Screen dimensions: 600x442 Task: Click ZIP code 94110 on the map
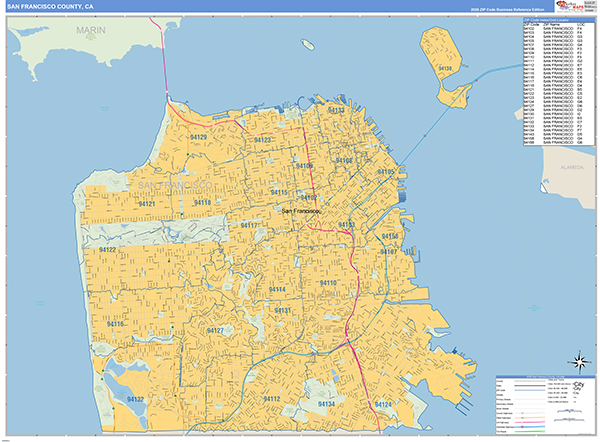click(328, 283)
